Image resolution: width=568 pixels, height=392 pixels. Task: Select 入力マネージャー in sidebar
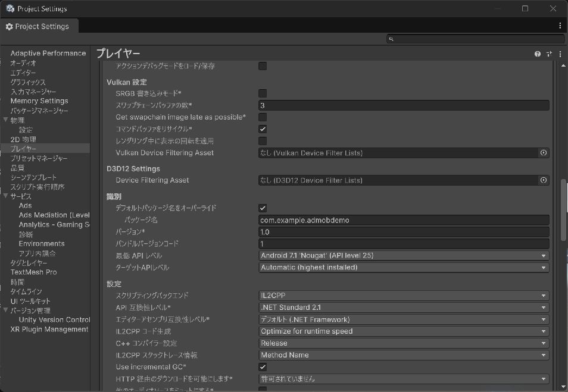click(33, 92)
